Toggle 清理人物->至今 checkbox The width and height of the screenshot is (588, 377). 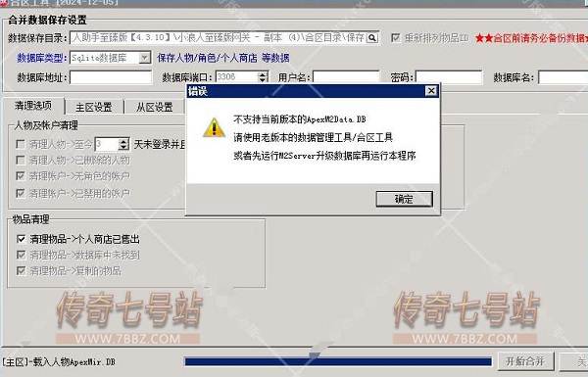(x=21, y=144)
